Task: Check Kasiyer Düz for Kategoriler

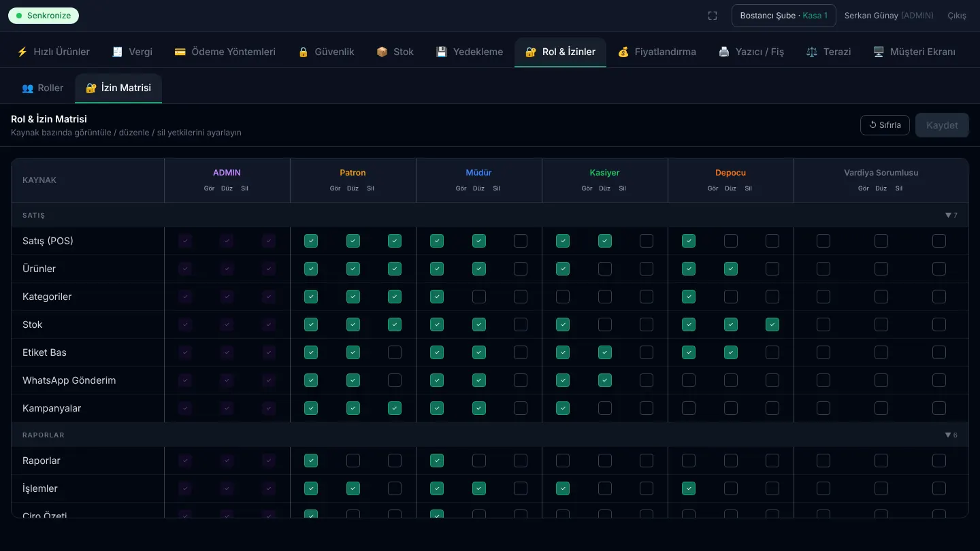Action: coord(605,297)
